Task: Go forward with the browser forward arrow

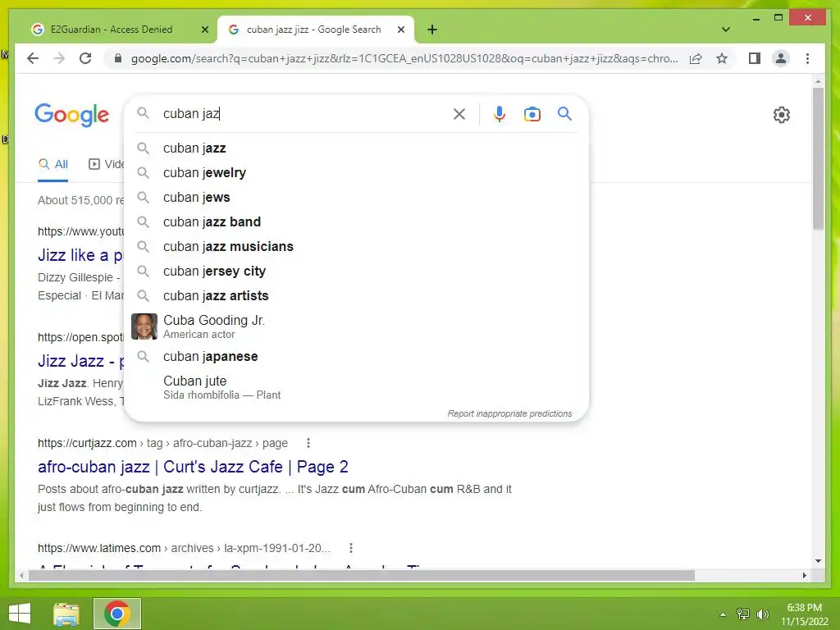Action: [59, 58]
